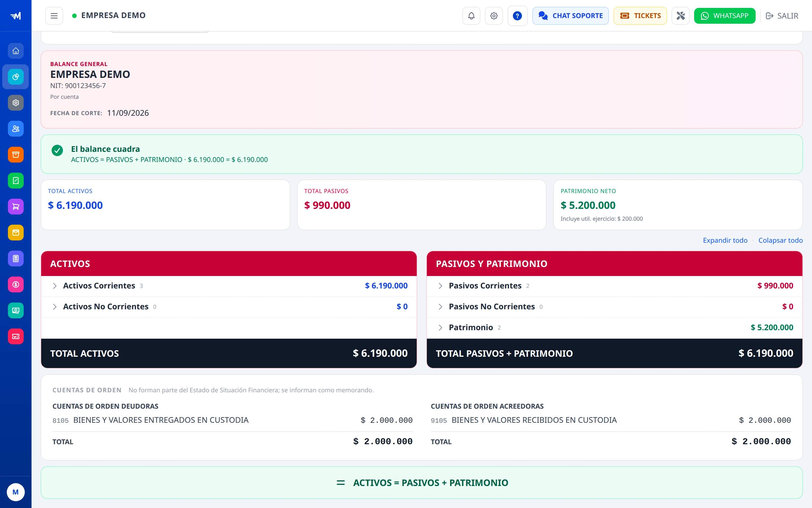Toggle the hamburger menu button
812x508 pixels.
(54, 16)
